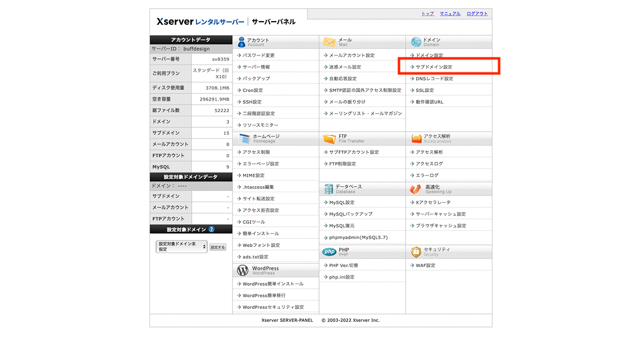Select phpmyadmin(MySQL5.7) entry
The image size is (644, 337).
(x=358, y=237)
